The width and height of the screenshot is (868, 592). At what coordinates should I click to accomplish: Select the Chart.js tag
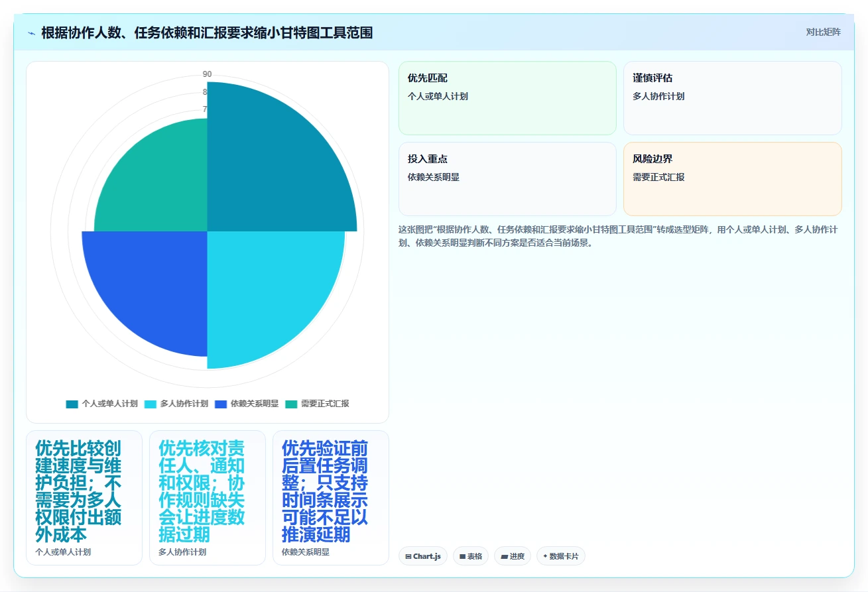(x=423, y=556)
